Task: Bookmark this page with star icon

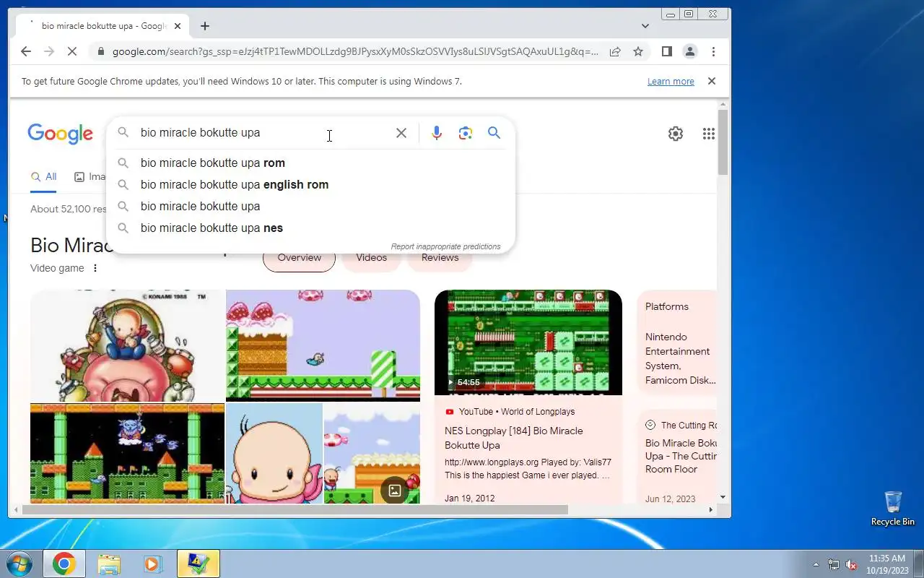Action: [638, 51]
